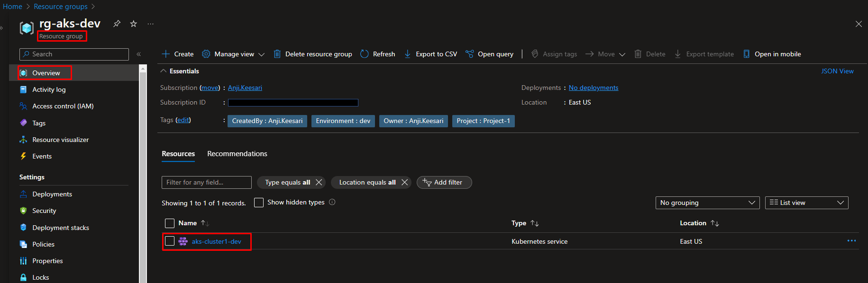Open JSON View link
The width and height of the screenshot is (868, 283).
837,71
